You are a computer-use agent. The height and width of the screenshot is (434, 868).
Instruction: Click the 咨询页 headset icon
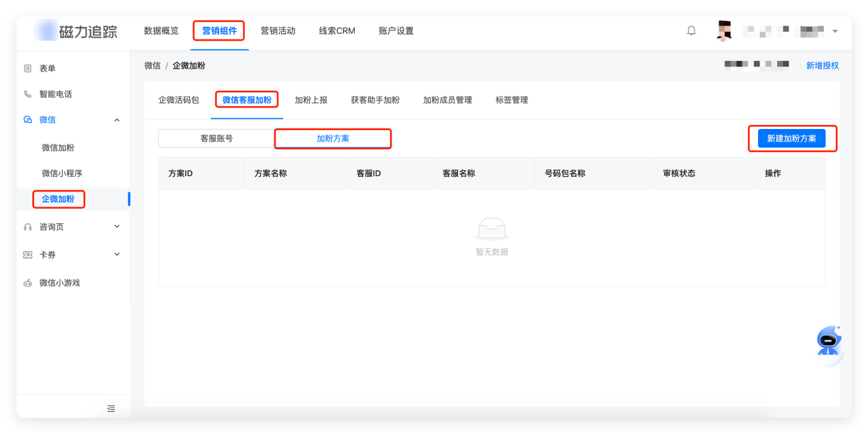27,227
